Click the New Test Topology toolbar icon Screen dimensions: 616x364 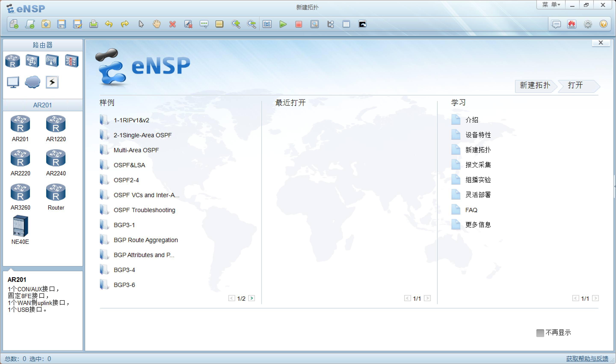pyautogui.click(x=30, y=24)
